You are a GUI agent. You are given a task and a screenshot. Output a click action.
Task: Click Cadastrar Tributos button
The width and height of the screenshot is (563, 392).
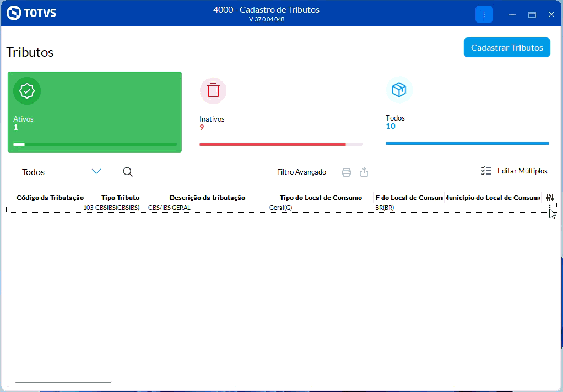click(507, 47)
